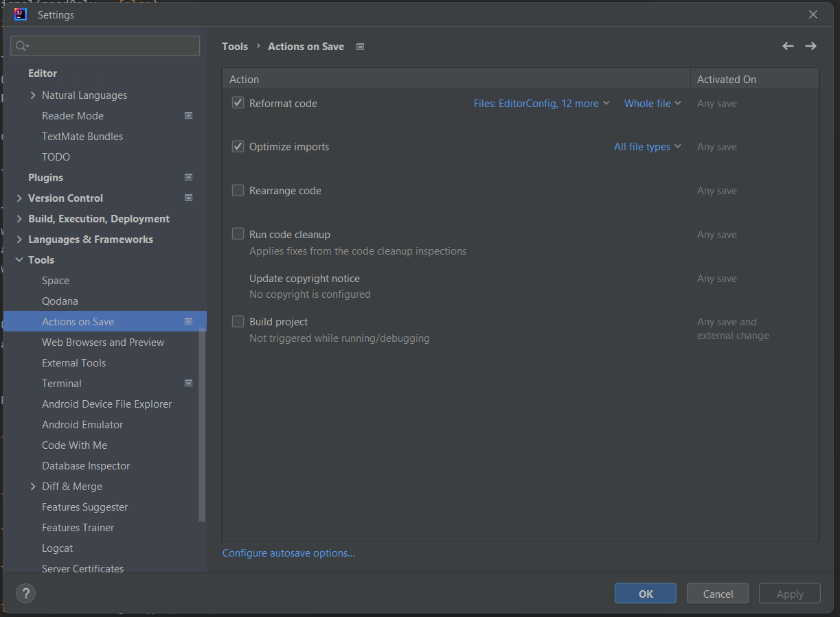Image resolution: width=840 pixels, height=617 pixels.
Task: Click the project-level icon beside Terminal
Action: point(188,384)
